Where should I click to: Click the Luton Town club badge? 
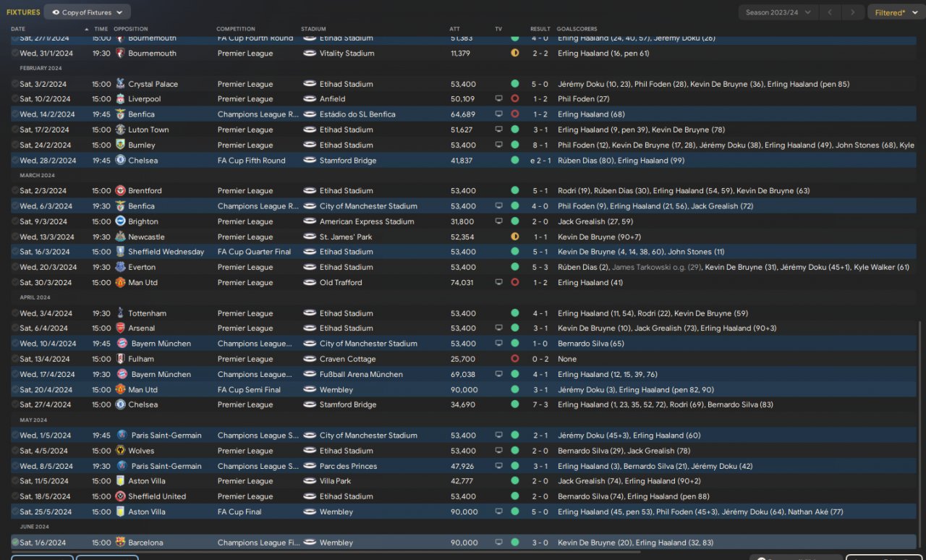pyautogui.click(x=120, y=130)
